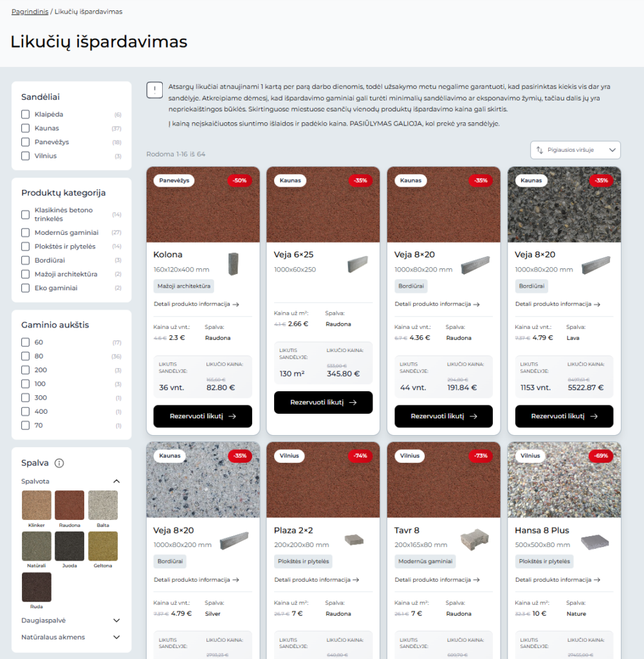Open the Pigiausios viršuje sorting dropdown
The width and height of the screenshot is (644, 659).
click(575, 150)
